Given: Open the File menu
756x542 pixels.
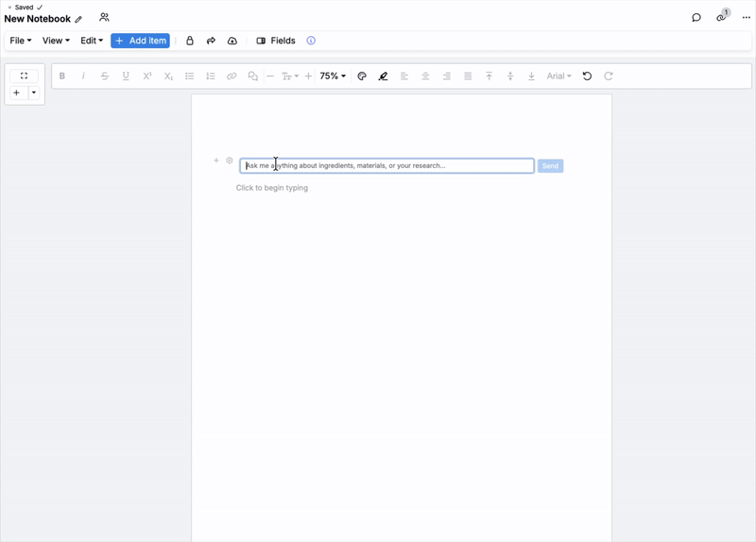Looking at the screenshot, I should click(20, 41).
